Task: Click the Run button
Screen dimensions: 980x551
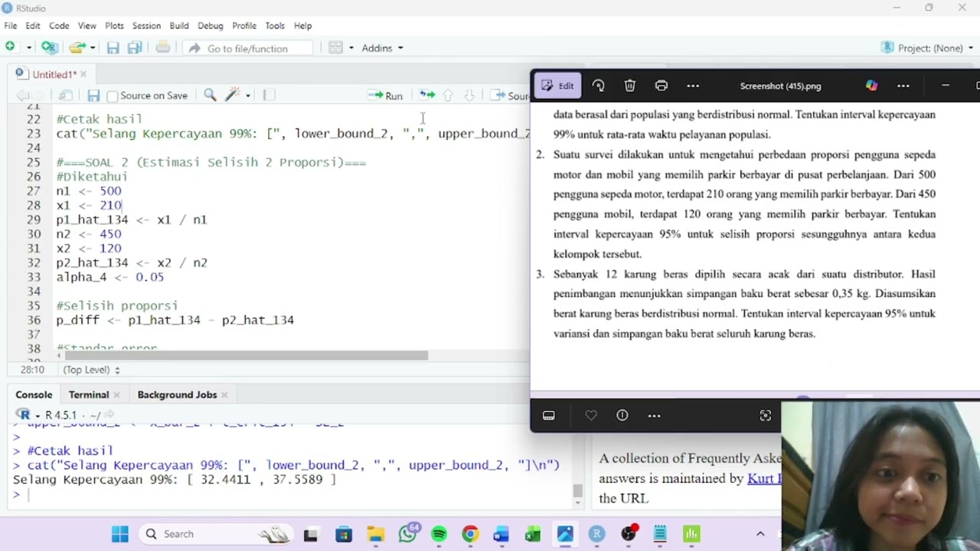Action: tap(385, 96)
